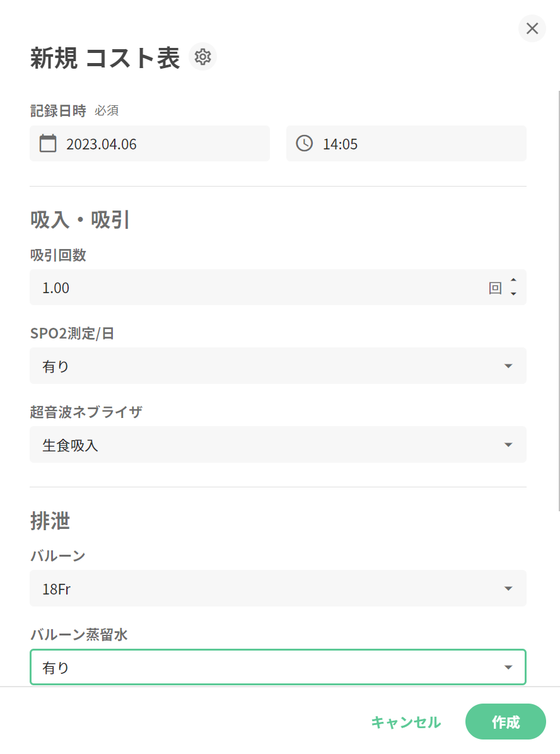This screenshot has width=560, height=754.
Task: Click the caret arrow on 18Fr selector
Action: tap(508, 589)
